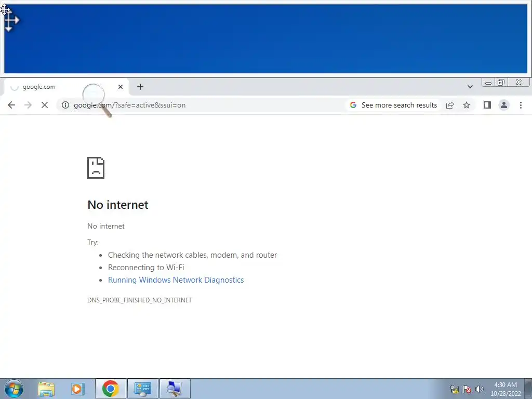Click the No internet heading
532x399 pixels.
[x=118, y=205]
